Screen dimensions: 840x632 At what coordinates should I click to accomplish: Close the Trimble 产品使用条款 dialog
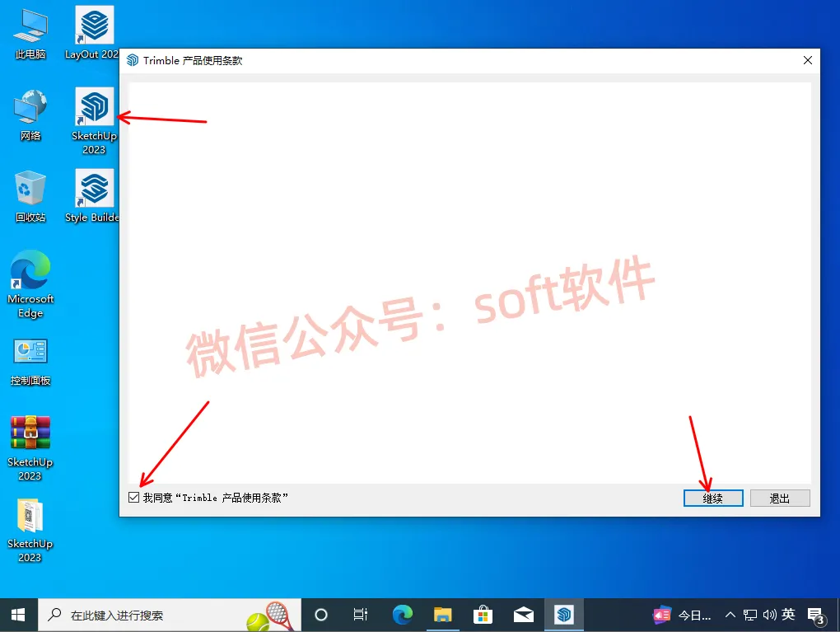tap(808, 60)
